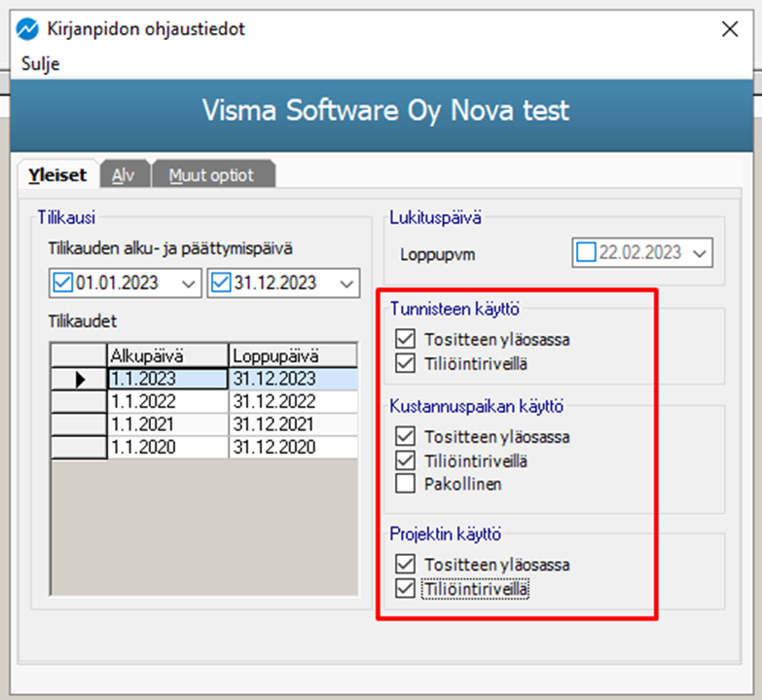Enable the Loppupvm 22.02.2023 checkbox
Image resolution: width=762 pixels, height=700 pixels.
point(586,252)
